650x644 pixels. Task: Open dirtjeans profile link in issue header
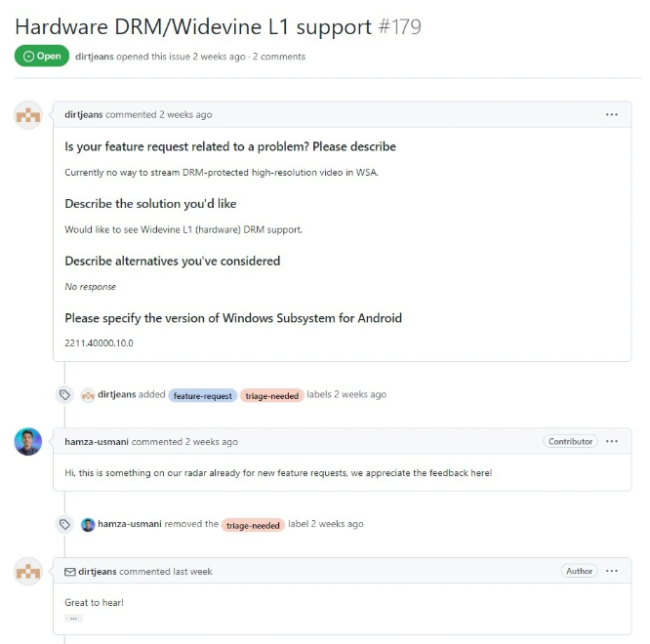coord(94,57)
